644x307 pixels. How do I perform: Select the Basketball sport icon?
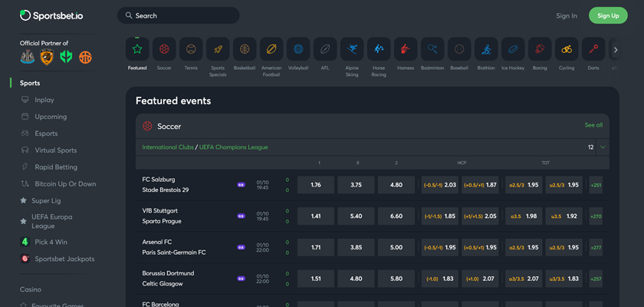[245, 49]
